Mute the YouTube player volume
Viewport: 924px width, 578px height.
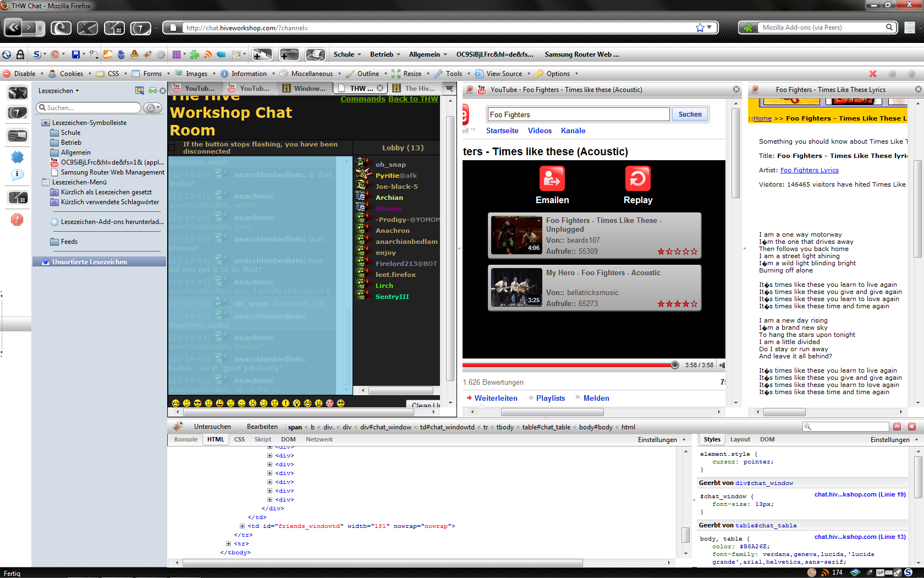(722, 365)
